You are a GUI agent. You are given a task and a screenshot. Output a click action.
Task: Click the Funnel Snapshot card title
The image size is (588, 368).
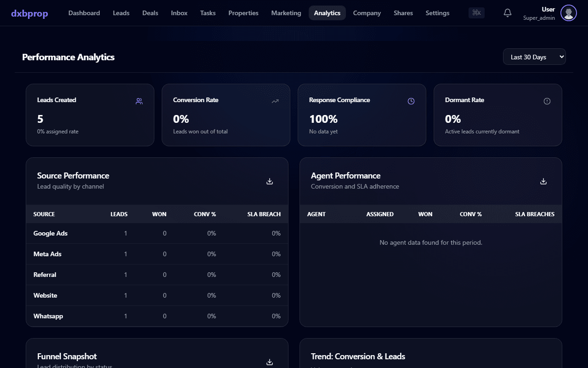point(67,356)
